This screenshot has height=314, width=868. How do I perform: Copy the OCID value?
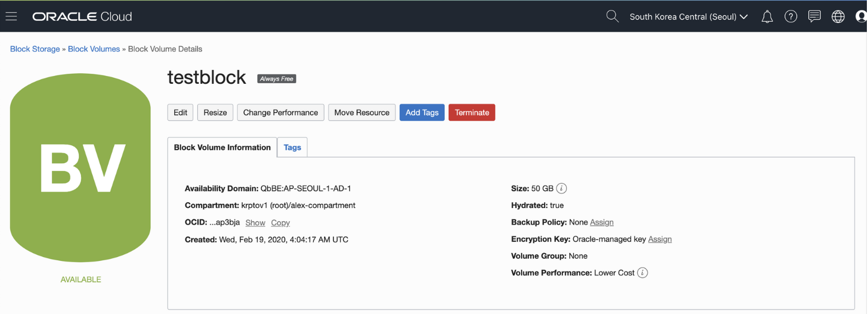point(280,222)
